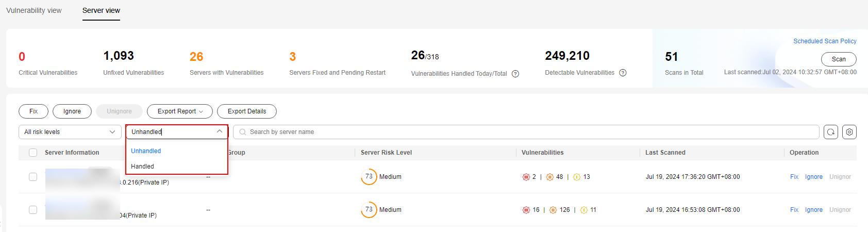The width and height of the screenshot is (868, 232).
Task: Click help icon beside Vulnerabilities Handled Today/Total
Action: click(515, 74)
